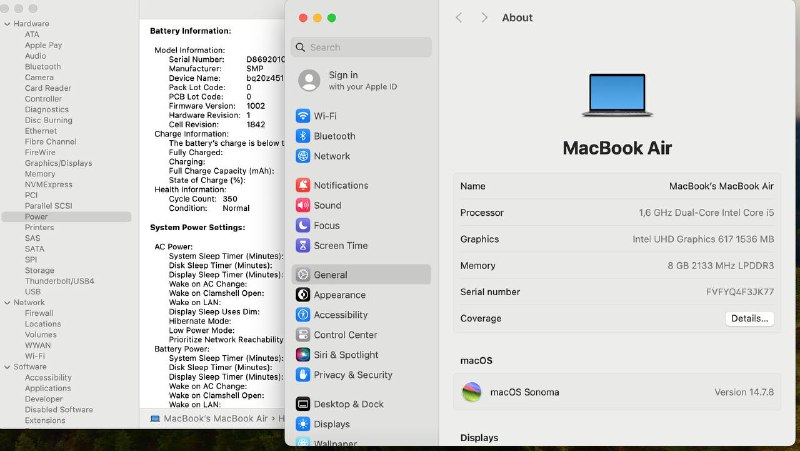Click the Wi-Fi icon in System Settings sidebar
800x451 pixels.
click(x=303, y=116)
